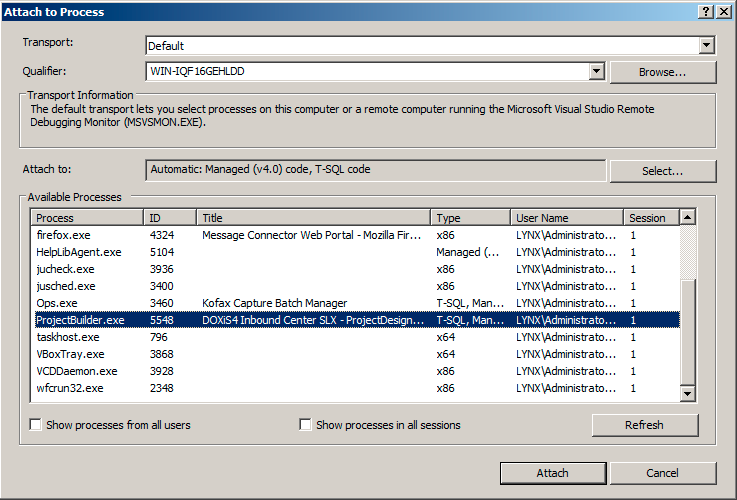737x500 pixels.
Task: Cancel the attach dialog
Action: pyautogui.click(x=662, y=473)
